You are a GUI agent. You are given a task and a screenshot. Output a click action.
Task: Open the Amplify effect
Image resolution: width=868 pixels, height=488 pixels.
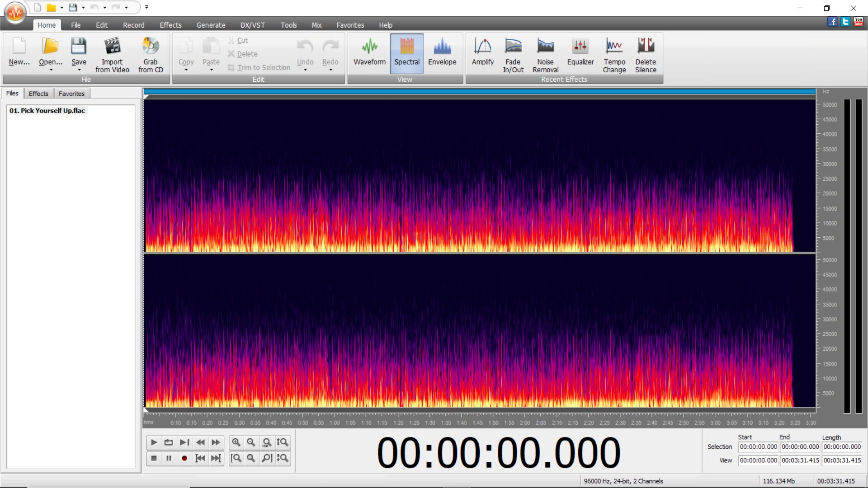tap(483, 52)
